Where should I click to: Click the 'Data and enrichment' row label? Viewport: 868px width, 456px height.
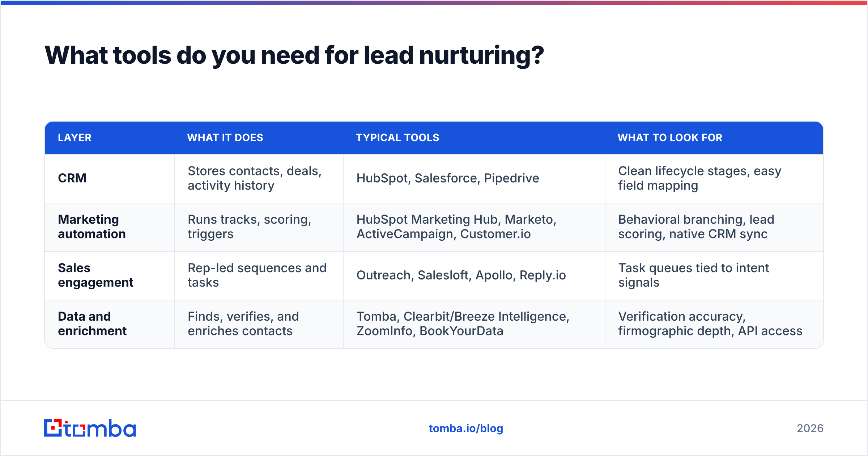coord(92,324)
